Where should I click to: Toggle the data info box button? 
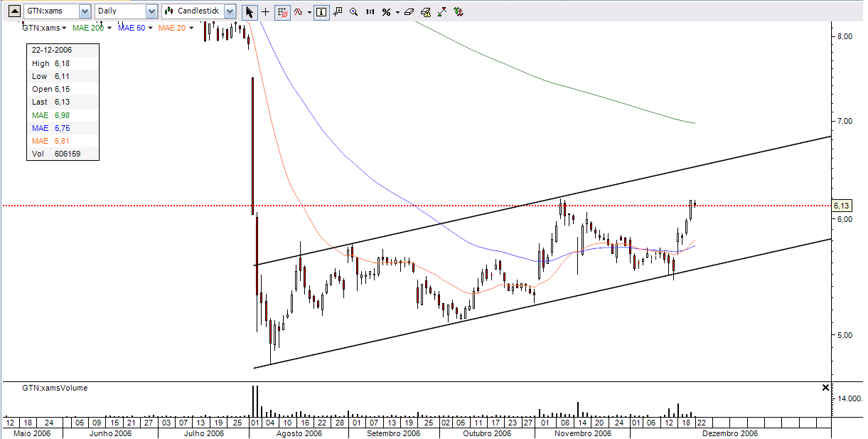coord(321,12)
